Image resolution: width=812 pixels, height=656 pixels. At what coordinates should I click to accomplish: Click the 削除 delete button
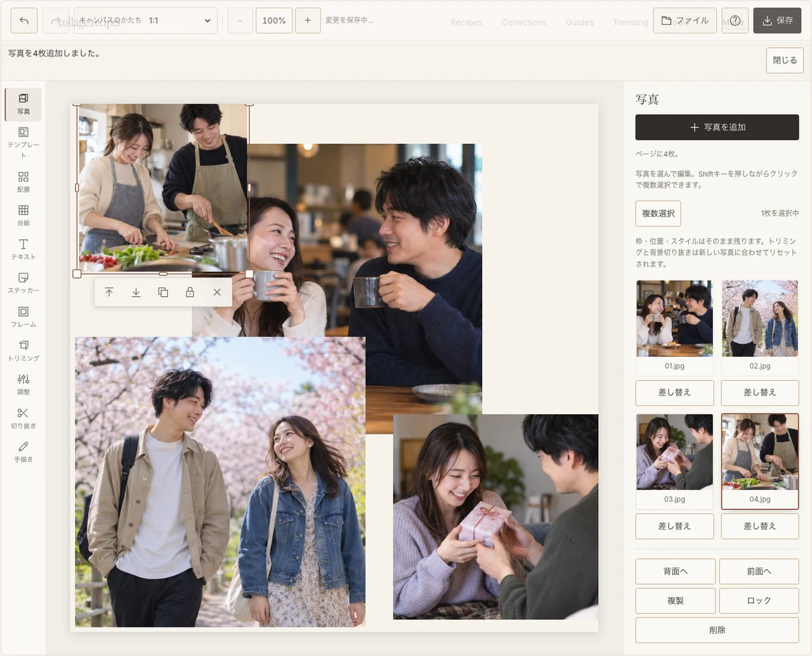click(717, 630)
